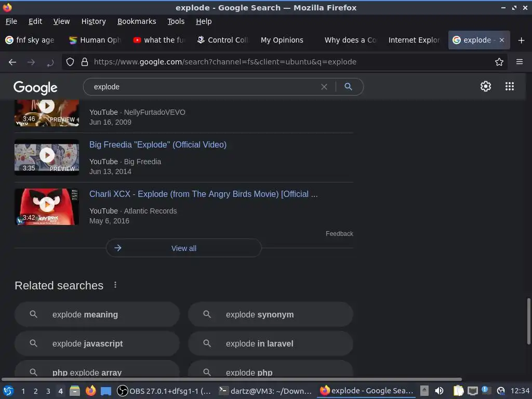The height and width of the screenshot is (399, 532).
Task: Open the file manager icon in the taskbar
Action: coord(75,391)
